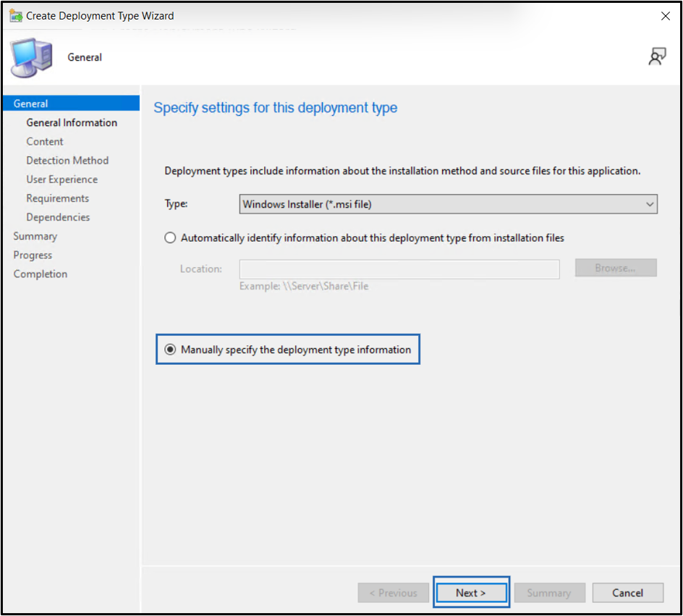
Task: Select Automatically identify information radio button
Action: pos(170,238)
